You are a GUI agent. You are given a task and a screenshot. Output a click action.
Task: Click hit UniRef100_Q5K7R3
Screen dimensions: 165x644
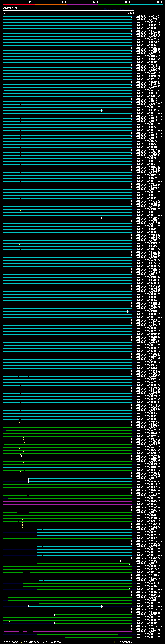pyautogui.click(x=148, y=510)
